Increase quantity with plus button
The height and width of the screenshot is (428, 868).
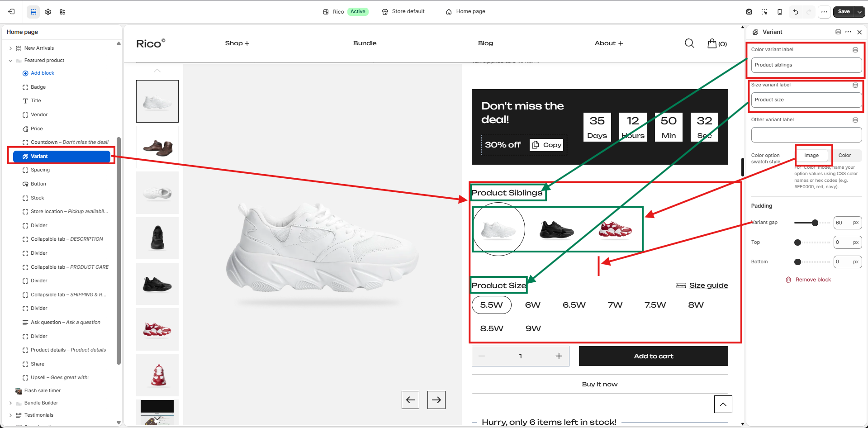pyautogui.click(x=559, y=356)
